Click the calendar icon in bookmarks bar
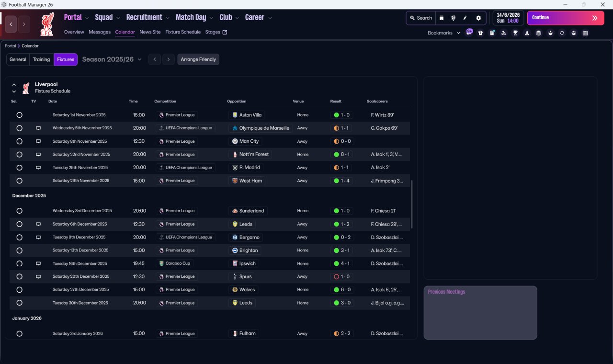The width and height of the screenshot is (613, 364). coord(585,33)
